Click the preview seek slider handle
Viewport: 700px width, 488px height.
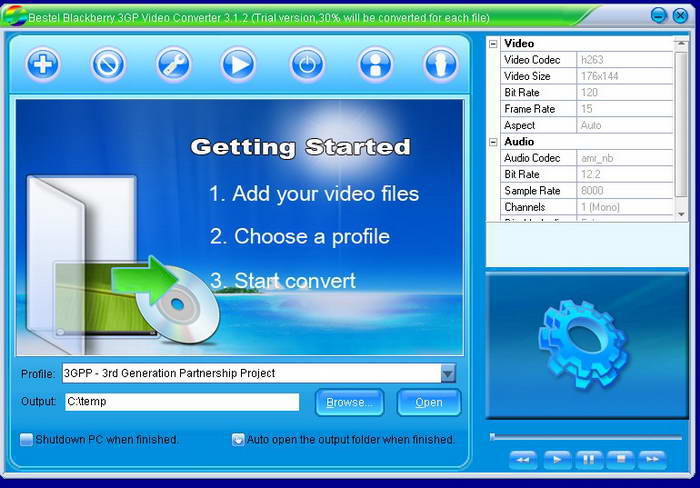[492, 437]
